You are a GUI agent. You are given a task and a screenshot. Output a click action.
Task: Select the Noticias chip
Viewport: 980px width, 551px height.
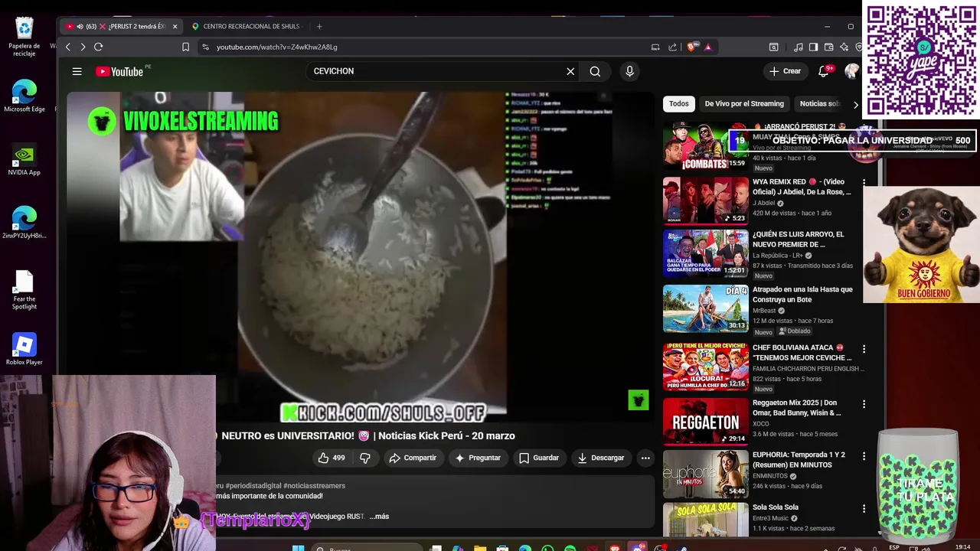click(820, 103)
